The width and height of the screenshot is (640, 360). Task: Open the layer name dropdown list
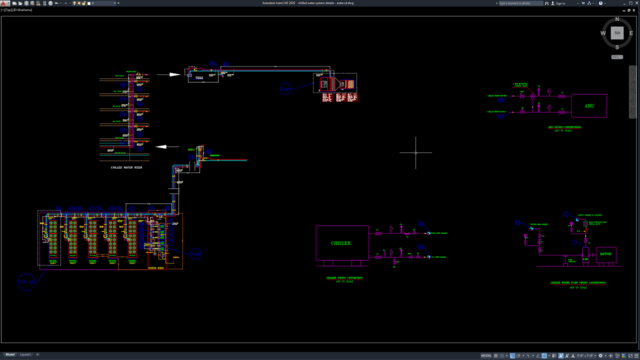click(115, 3)
